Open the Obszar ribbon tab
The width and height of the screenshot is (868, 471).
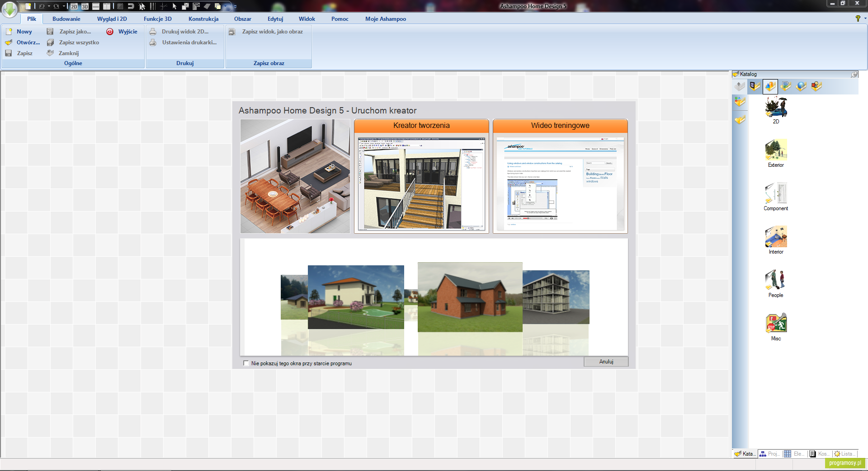point(243,19)
